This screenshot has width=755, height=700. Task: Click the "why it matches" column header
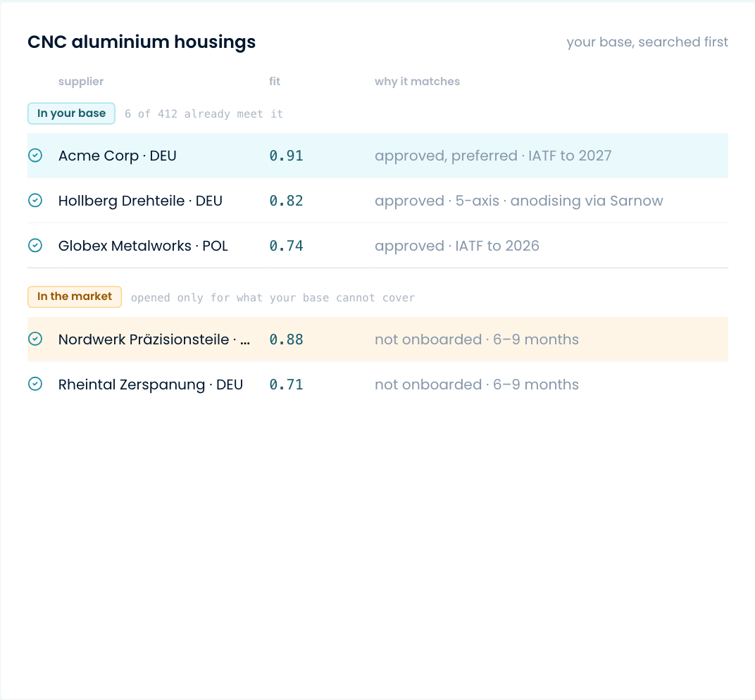[417, 82]
